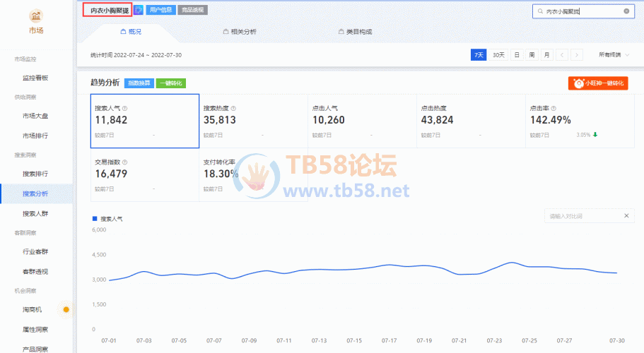Go to previous period with left arrow
Viewport: 644px width, 353px height.
click(x=562, y=54)
